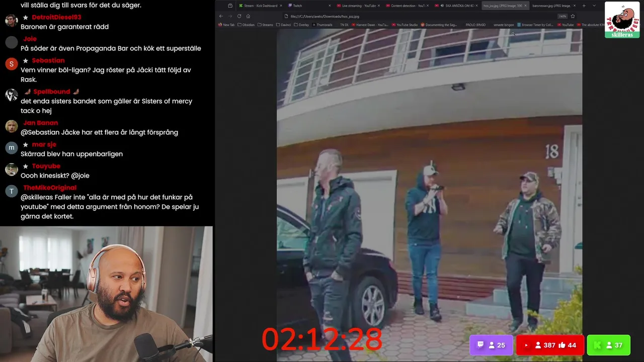Close the Twitch tab
The width and height of the screenshot is (644, 362).
click(330, 6)
